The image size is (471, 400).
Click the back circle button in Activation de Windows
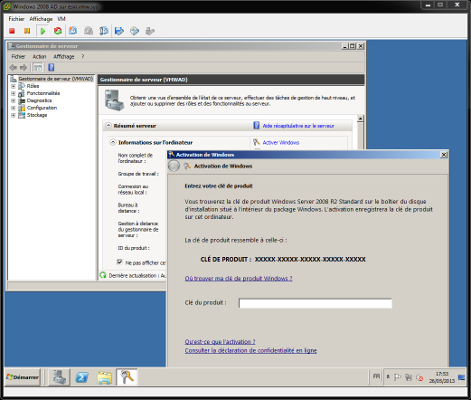[x=174, y=166]
